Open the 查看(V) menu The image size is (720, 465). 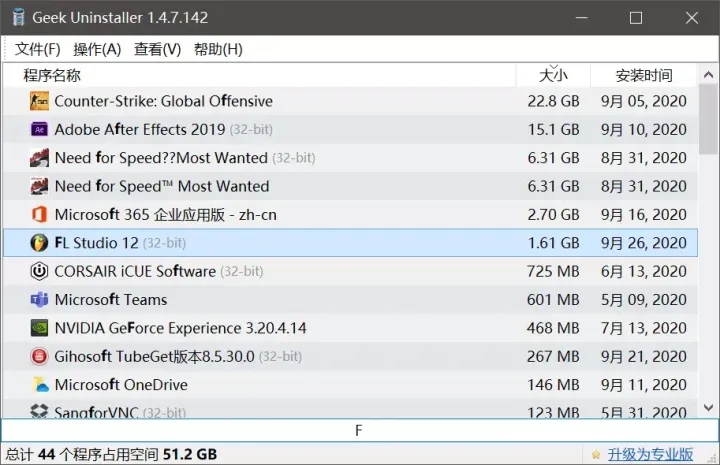158,49
